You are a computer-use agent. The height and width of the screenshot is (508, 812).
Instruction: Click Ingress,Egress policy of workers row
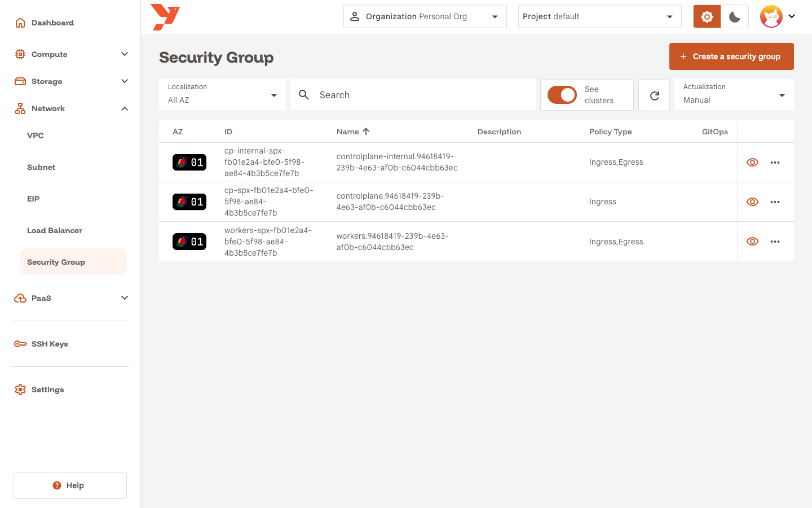(616, 242)
